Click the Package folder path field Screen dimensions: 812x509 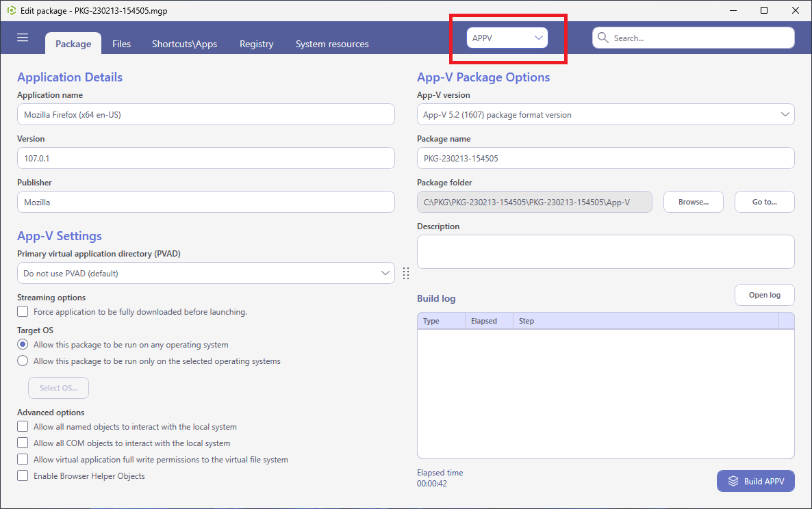click(x=535, y=203)
